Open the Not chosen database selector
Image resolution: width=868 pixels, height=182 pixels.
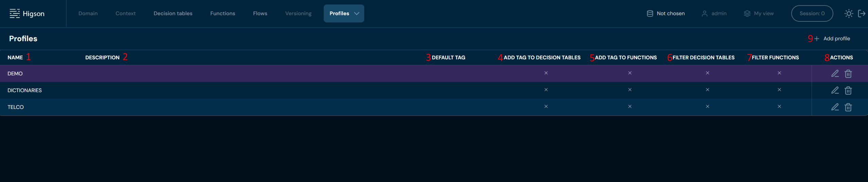(x=666, y=14)
